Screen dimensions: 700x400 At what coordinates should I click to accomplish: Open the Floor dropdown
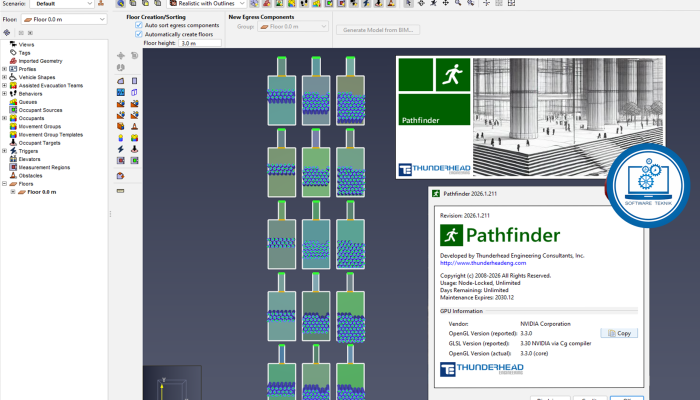pyautogui.click(x=64, y=19)
